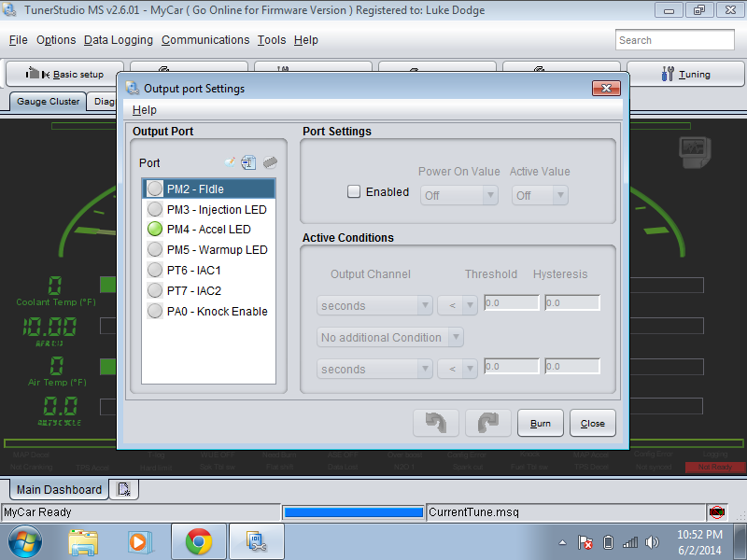Click the TunerStudio taskbar icon

point(256,542)
